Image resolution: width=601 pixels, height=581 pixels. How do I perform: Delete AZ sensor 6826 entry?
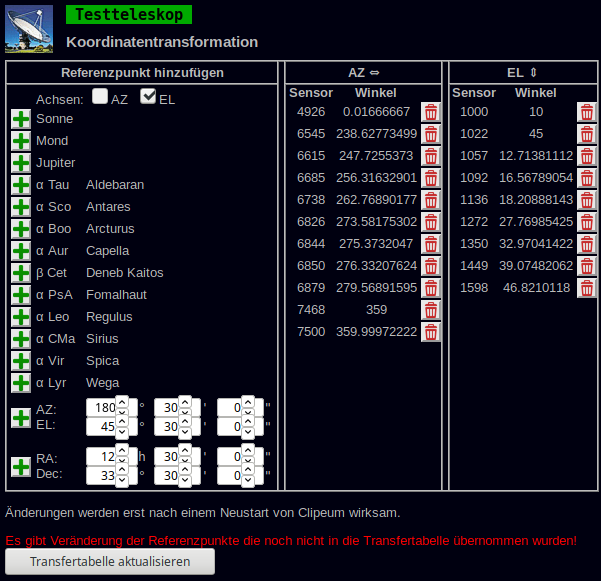click(x=431, y=222)
